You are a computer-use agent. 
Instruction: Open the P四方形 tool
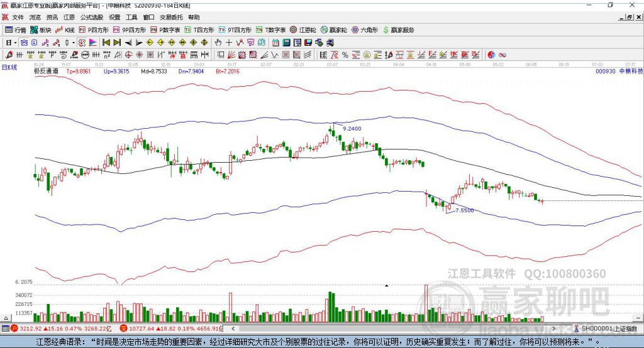(94, 30)
